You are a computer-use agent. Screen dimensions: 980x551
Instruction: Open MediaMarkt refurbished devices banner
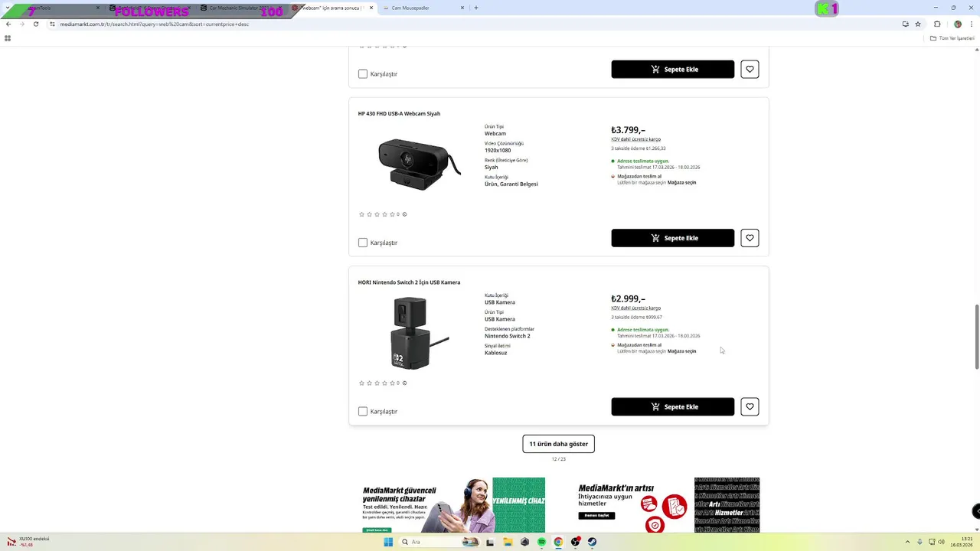pyautogui.click(x=453, y=505)
